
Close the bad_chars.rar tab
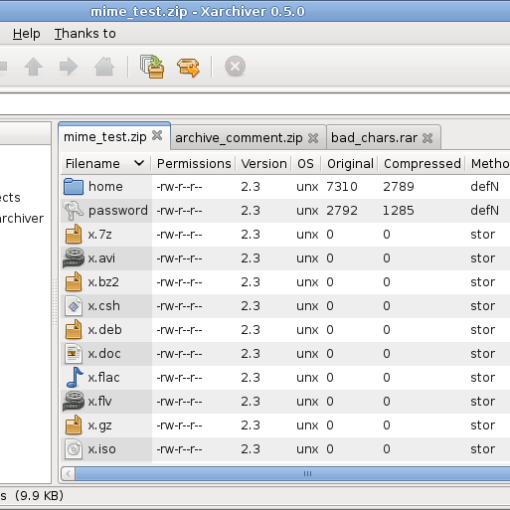point(428,138)
